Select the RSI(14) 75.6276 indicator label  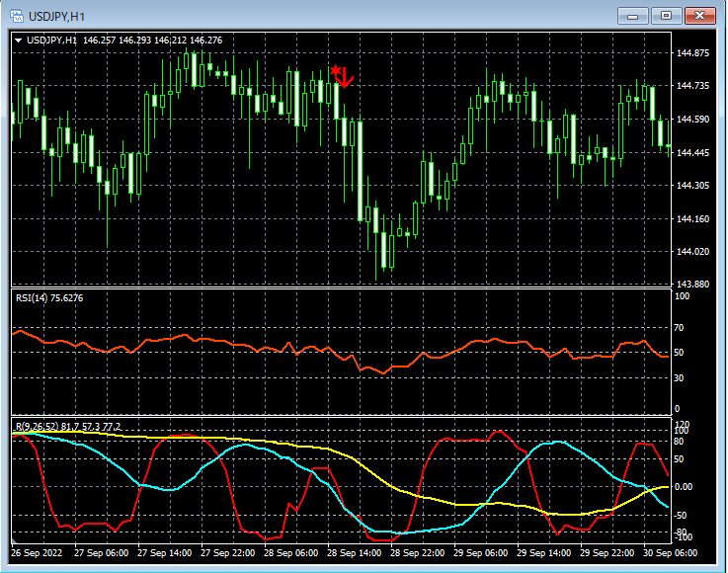tap(49, 298)
